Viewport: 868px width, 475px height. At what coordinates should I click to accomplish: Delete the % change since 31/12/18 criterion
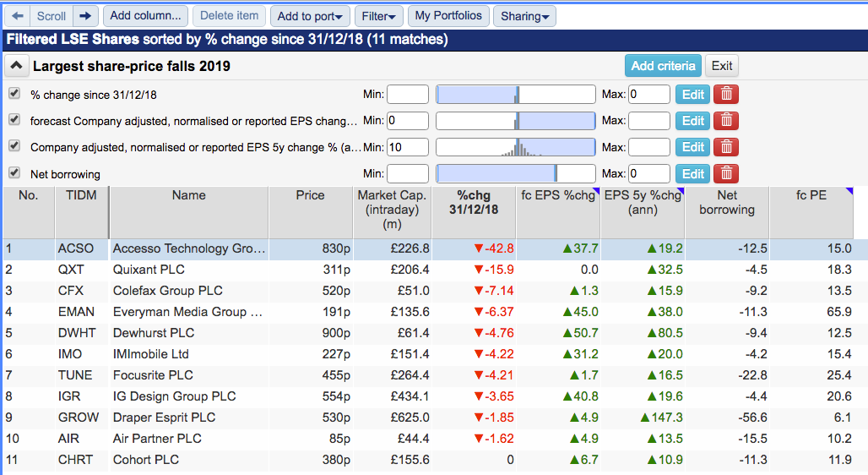(x=726, y=94)
